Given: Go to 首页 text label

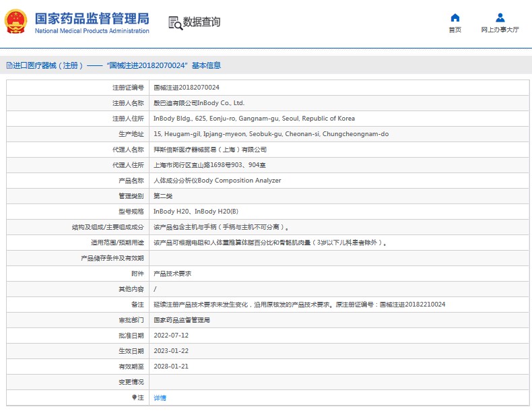Looking at the screenshot, I should click(x=455, y=30).
